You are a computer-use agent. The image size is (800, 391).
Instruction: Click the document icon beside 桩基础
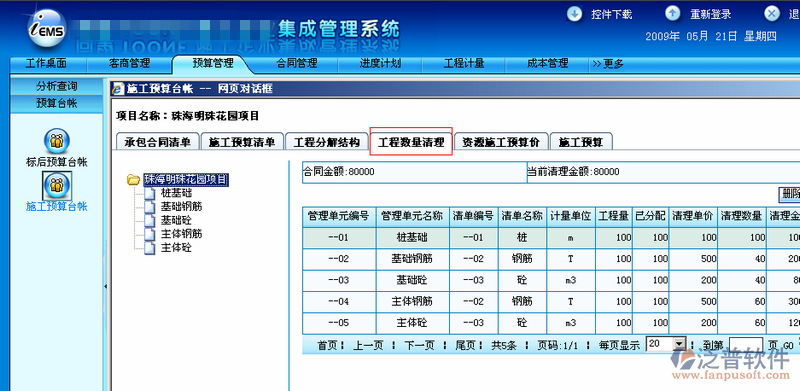149,193
